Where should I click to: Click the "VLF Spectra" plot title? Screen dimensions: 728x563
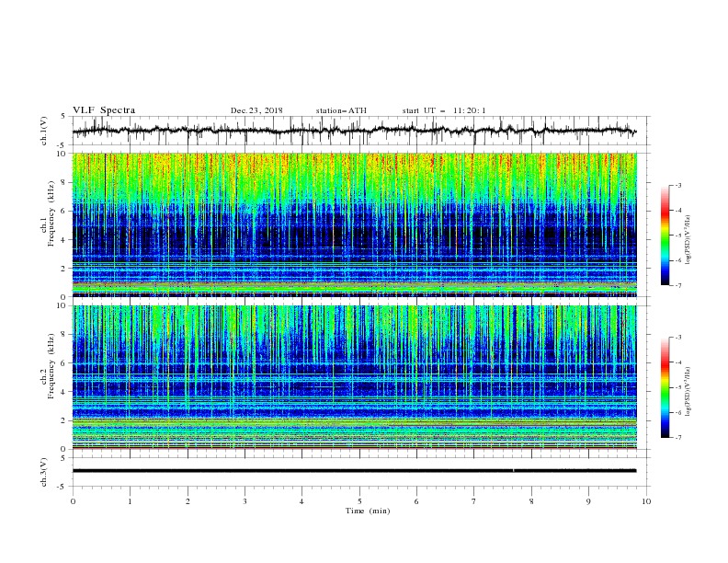[104, 110]
